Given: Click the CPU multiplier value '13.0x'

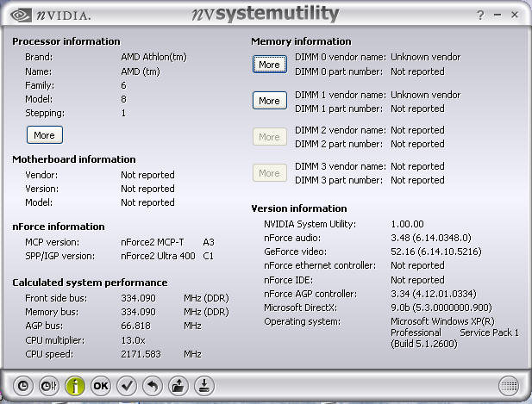Looking at the screenshot, I should click(x=133, y=340).
